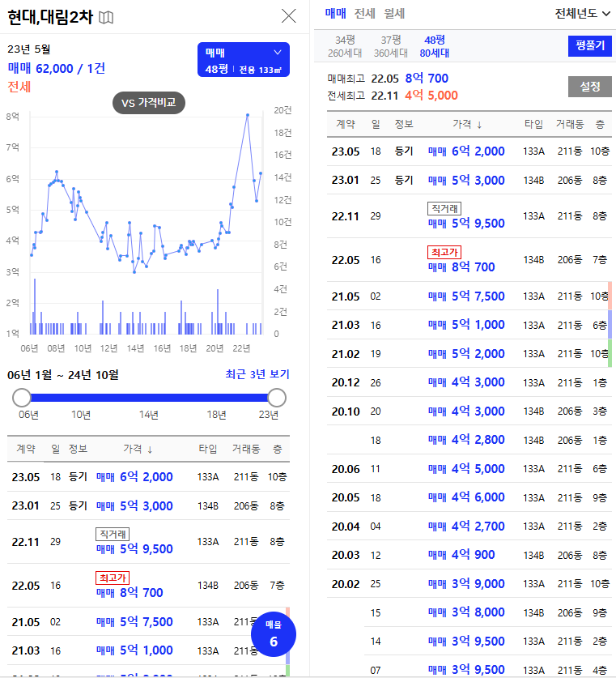Sort by 가격 arrow in right table header
The height and width of the screenshot is (678, 616).
click(x=479, y=125)
